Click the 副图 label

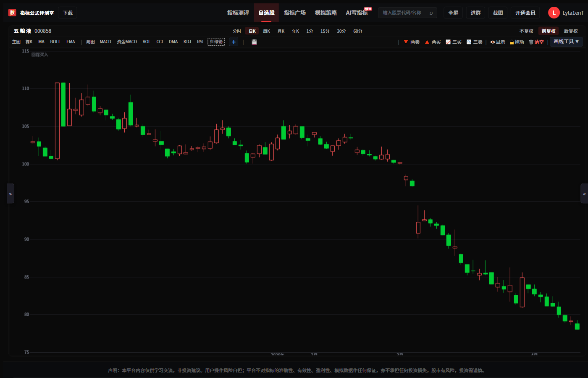click(90, 42)
